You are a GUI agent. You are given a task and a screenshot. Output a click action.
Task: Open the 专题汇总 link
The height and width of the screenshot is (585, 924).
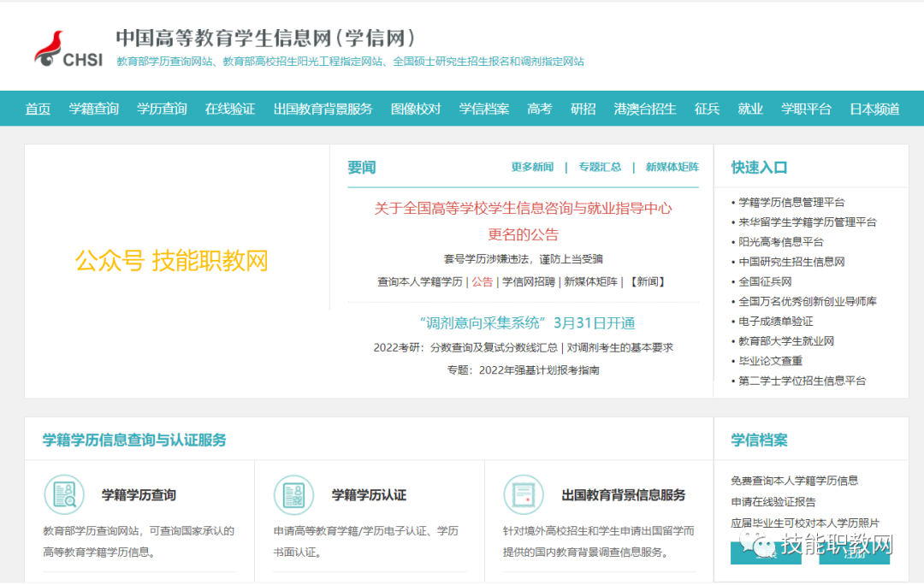[600, 167]
